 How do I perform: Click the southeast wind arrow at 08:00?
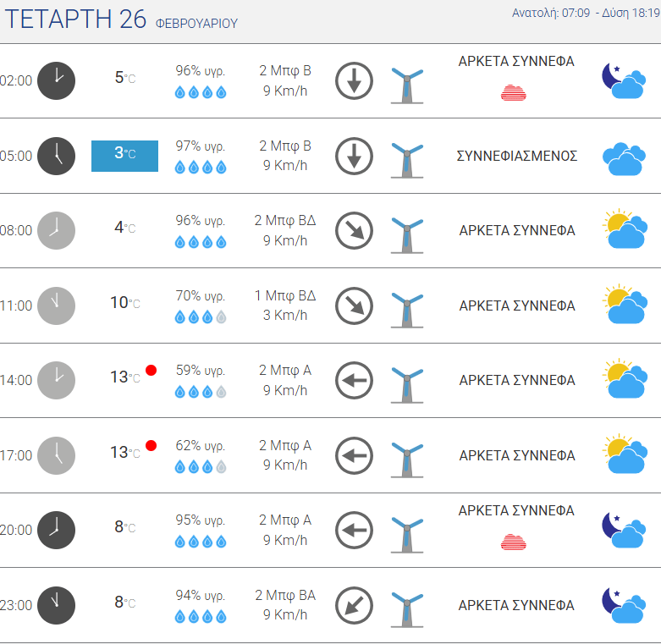(x=354, y=230)
